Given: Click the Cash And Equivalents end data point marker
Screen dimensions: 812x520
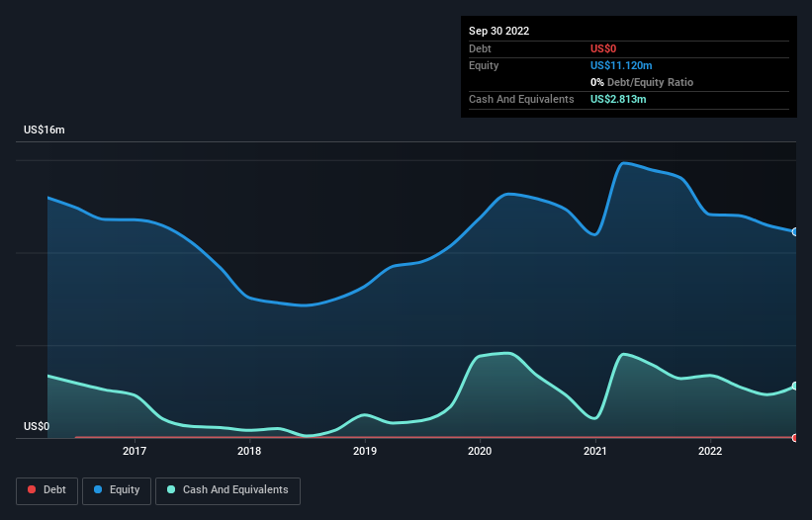Looking at the screenshot, I should tap(795, 386).
